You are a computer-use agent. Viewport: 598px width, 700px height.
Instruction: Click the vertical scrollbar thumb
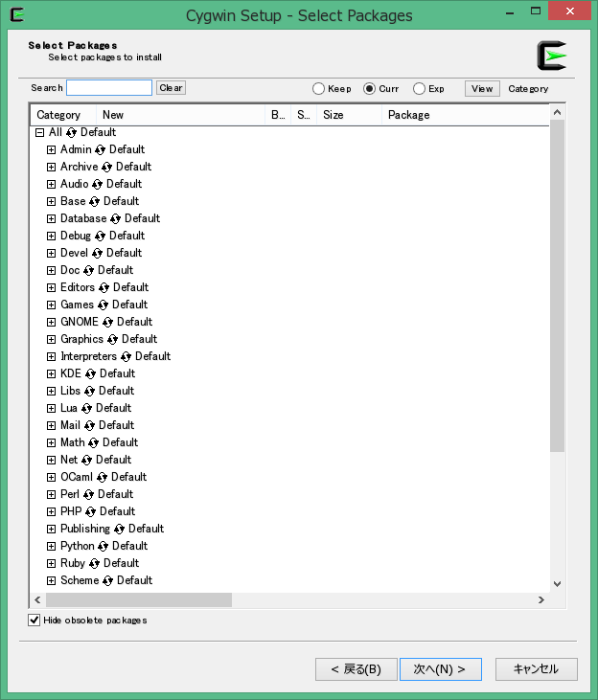click(557, 285)
